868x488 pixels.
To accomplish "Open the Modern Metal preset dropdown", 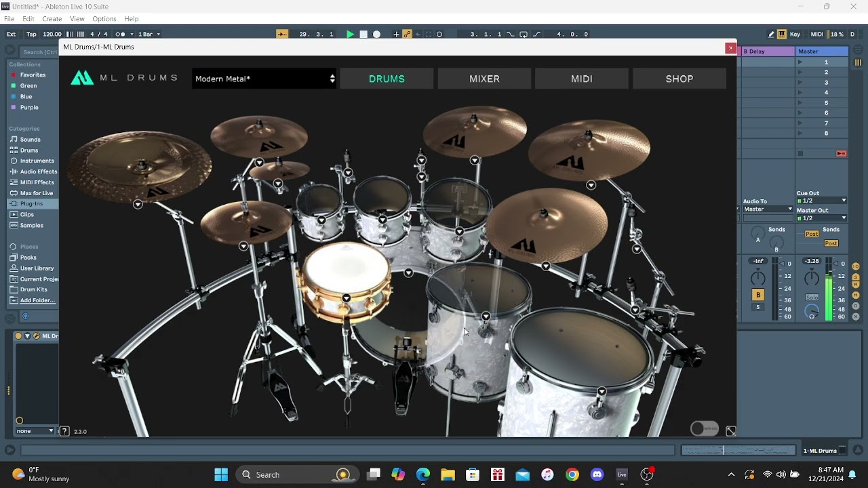I will 264,79.
